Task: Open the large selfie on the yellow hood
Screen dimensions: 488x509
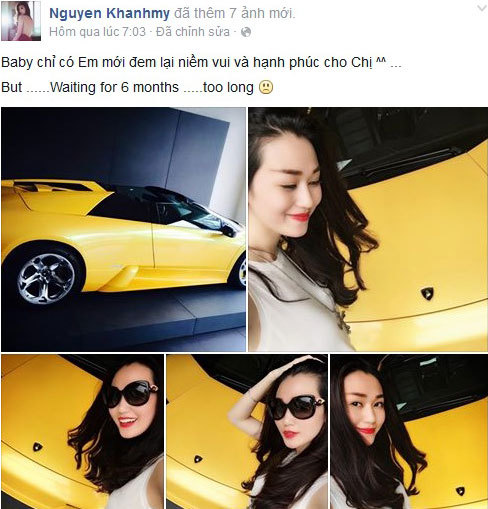Action: (368, 229)
